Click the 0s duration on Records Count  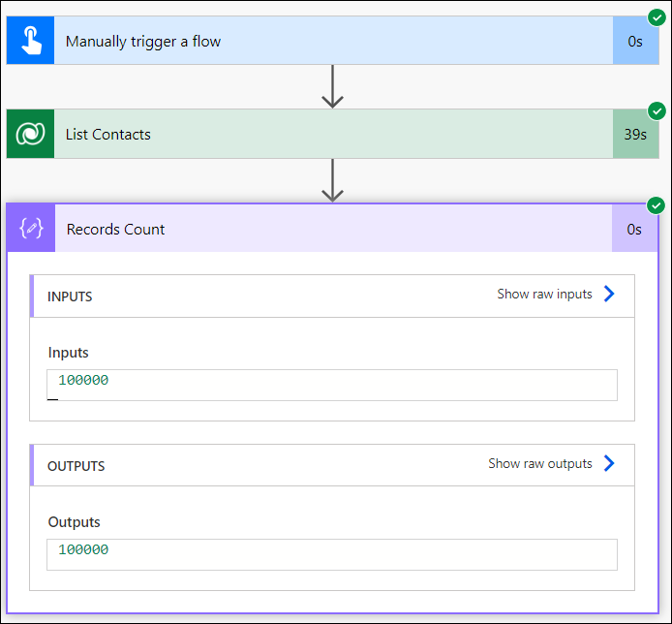[634, 229]
